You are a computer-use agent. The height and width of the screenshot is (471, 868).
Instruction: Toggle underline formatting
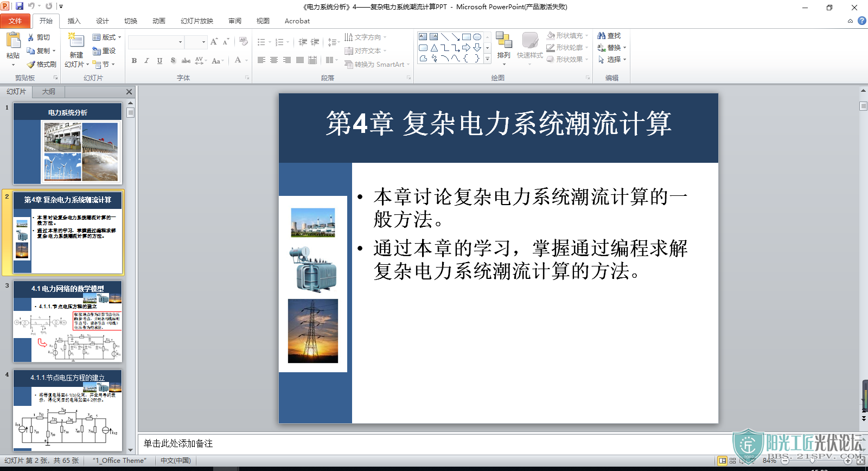[x=159, y=60]
